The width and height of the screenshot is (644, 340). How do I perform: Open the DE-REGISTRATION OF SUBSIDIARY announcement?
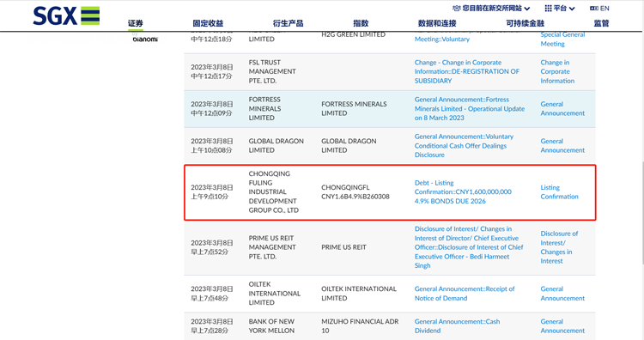pos(466,71)
